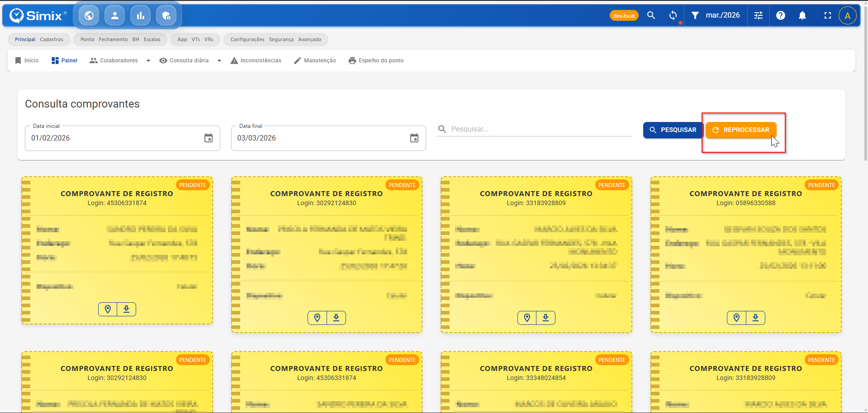This screenshot has width=868, height=413.
Task: Show location for the top Login 30292124830 receipt
Action: [318, 318]
